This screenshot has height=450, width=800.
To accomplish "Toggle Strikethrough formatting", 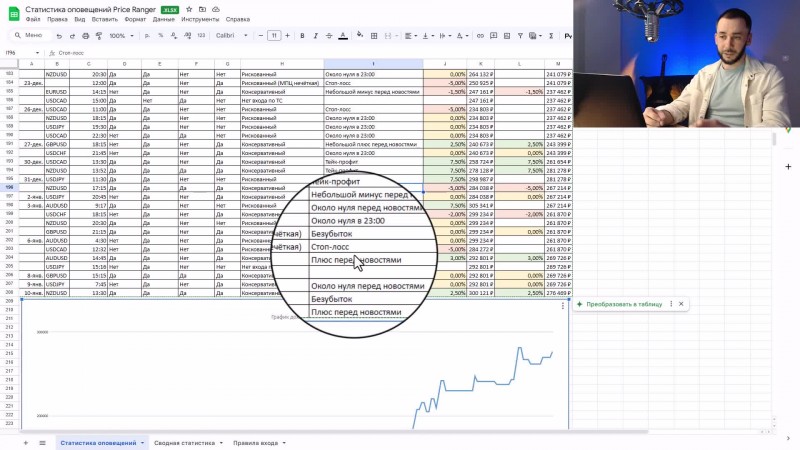I will coord(329,36).
